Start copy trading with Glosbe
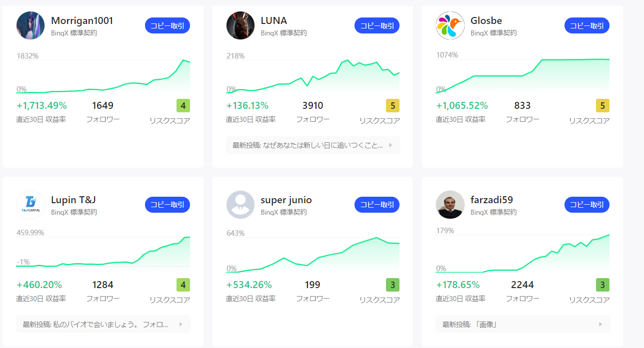This screenshot has height=348, width=644. pos(586,25)
